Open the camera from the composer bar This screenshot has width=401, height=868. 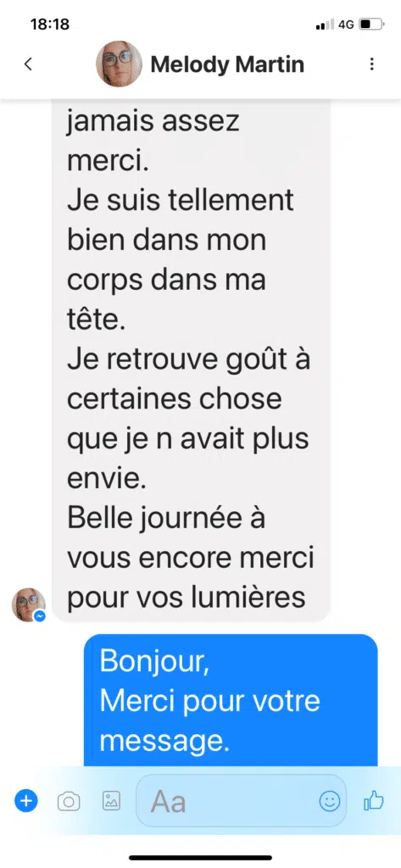click(69, 801)
